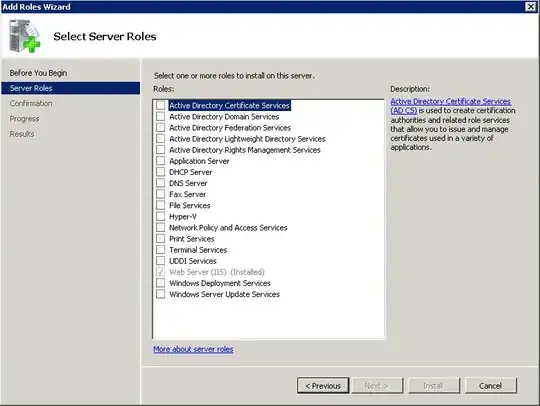Go to the Confirmation step
Screen dimensions: 540x406
point(31,103)
